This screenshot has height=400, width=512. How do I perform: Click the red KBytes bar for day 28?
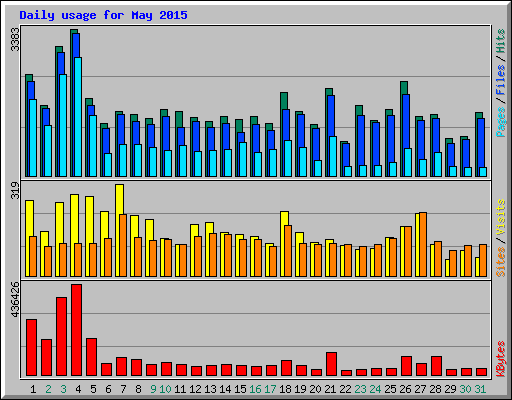pos(437,366)
